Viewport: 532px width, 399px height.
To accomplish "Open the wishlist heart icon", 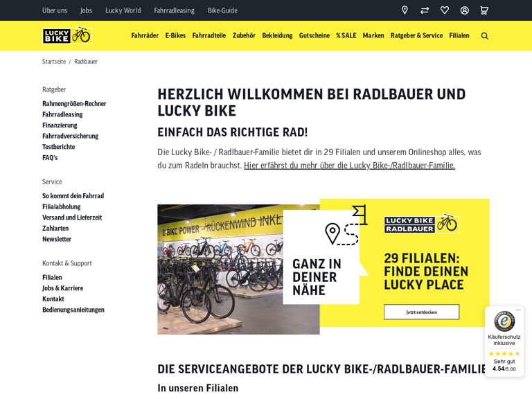I will 445,10.
